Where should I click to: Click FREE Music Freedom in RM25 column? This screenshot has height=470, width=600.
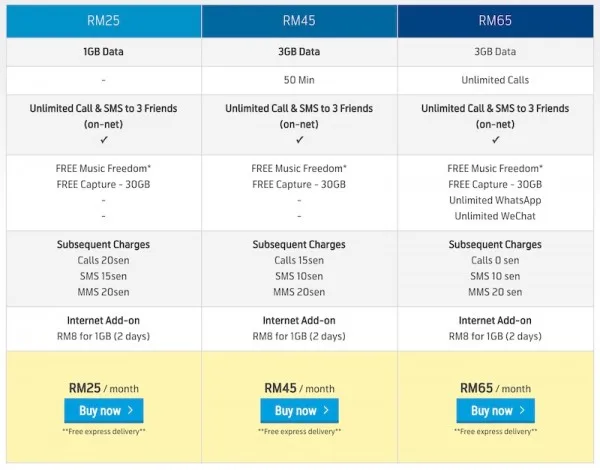click(103, 168)
